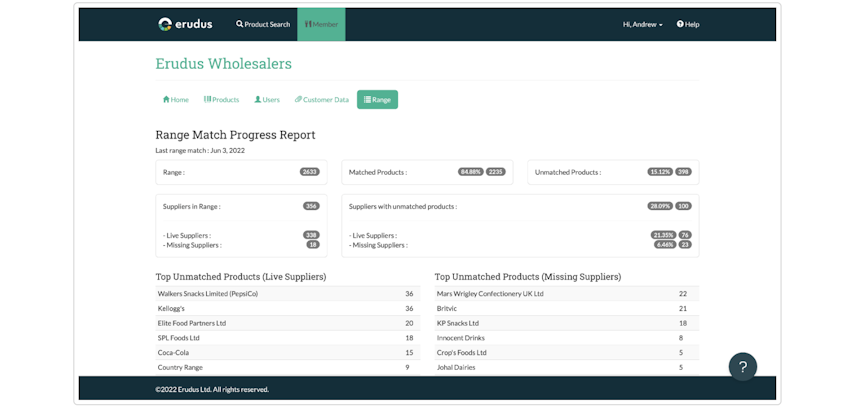Select the SPL Foods Ltd row
Viewport: 858px width, 412px height.
[288, 338]
